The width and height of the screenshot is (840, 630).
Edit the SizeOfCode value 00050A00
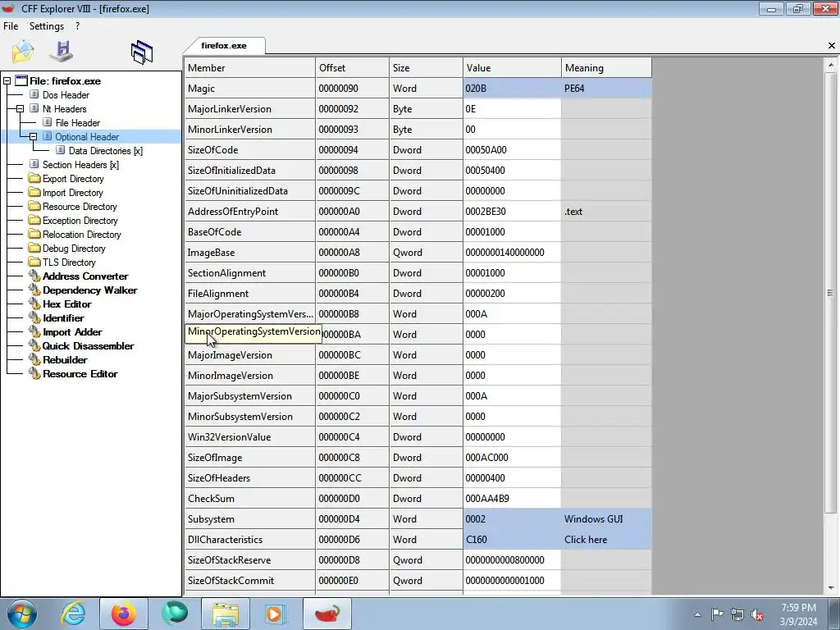coord(512,150)
